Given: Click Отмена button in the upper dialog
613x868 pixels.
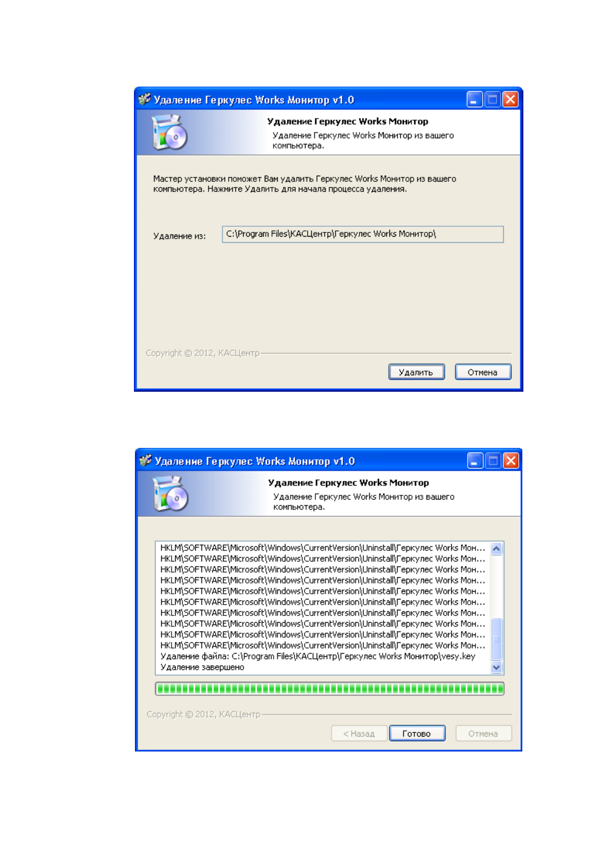Looking at the screenshot, I should click(x=483, y=372).
